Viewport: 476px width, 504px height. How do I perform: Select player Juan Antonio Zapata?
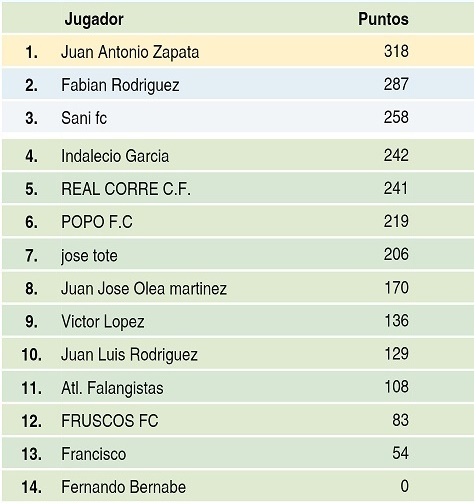click(130, 52)
